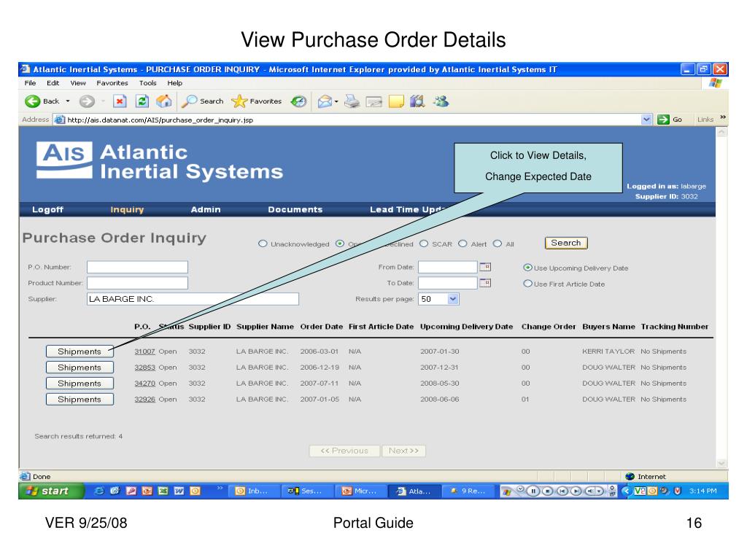Expand the Links toolbar chevron
Screen dimensions: 747x560
point(723,117)
